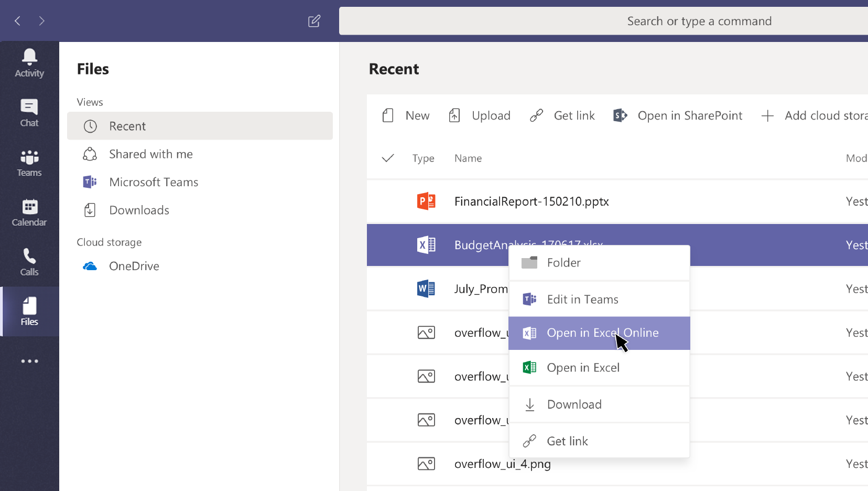
Task: Click the new chat compose icon
Action: 314,21
